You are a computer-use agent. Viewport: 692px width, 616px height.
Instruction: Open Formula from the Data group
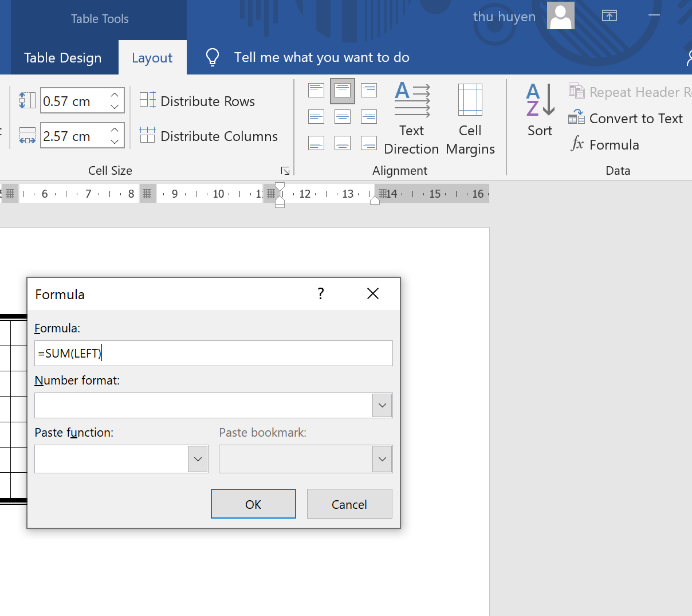coord(605,144)
